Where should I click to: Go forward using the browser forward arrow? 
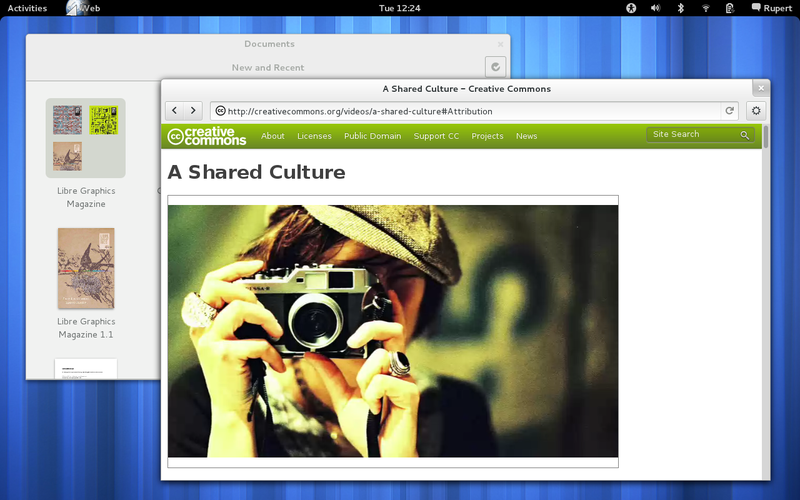194,111
